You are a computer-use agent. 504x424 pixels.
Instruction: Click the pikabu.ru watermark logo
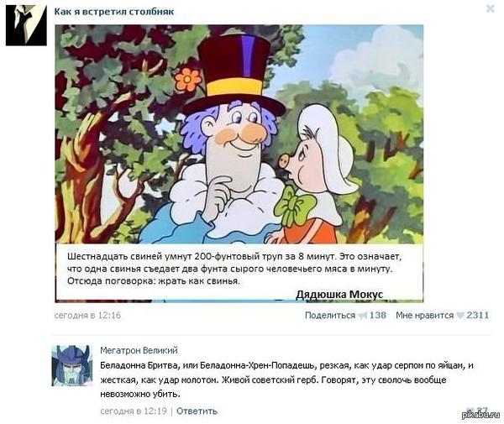coord(480,415)
